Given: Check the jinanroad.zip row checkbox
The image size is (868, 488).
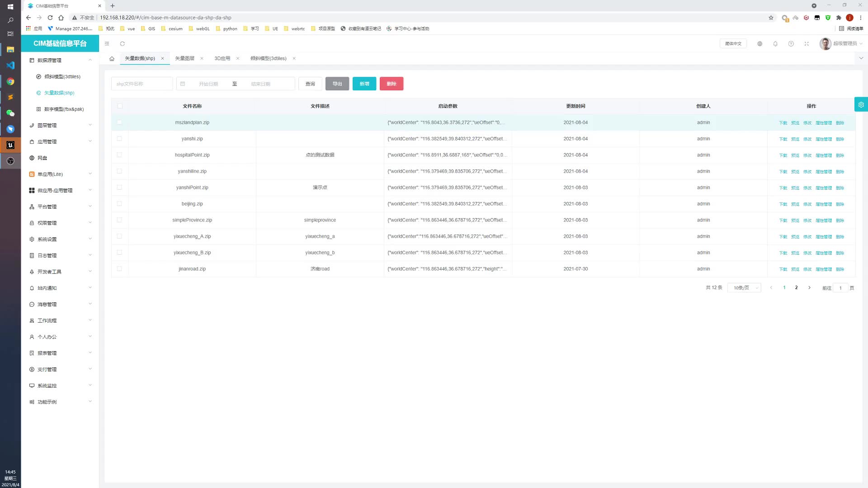Looking at the screenshot, I should click(x=119, y=268).
